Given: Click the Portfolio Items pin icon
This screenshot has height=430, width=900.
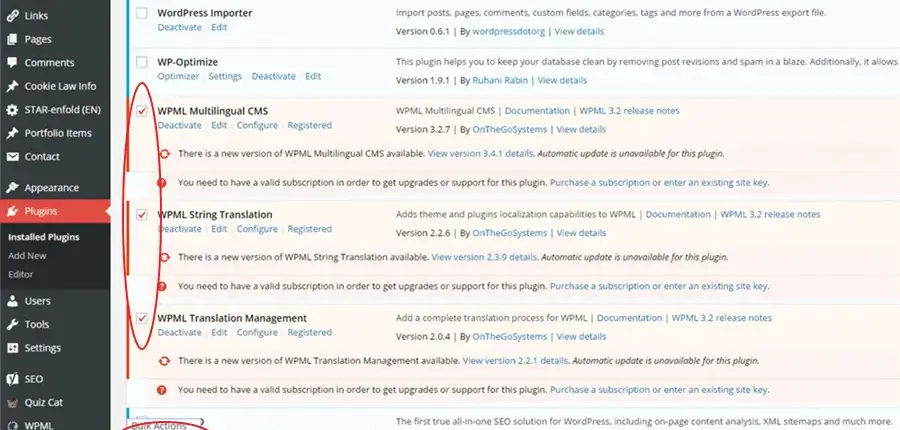Looking at the screenshot, I should [x=12, y=133].
